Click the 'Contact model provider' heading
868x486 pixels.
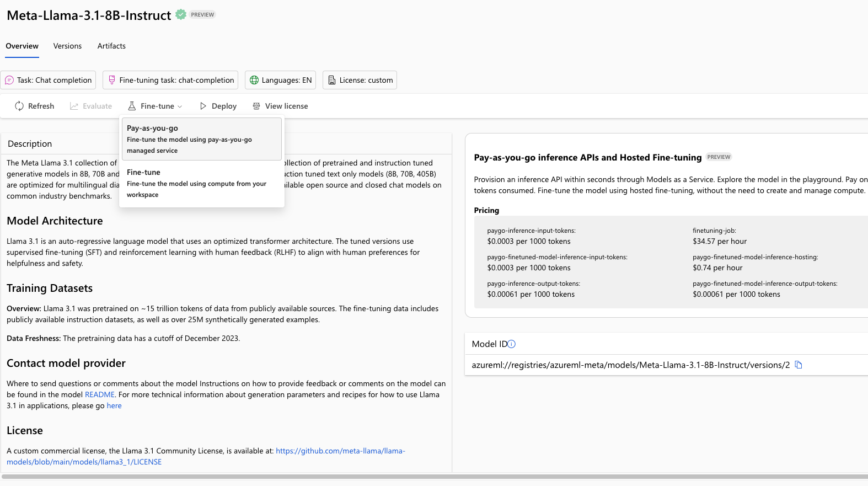coord(66,363)
